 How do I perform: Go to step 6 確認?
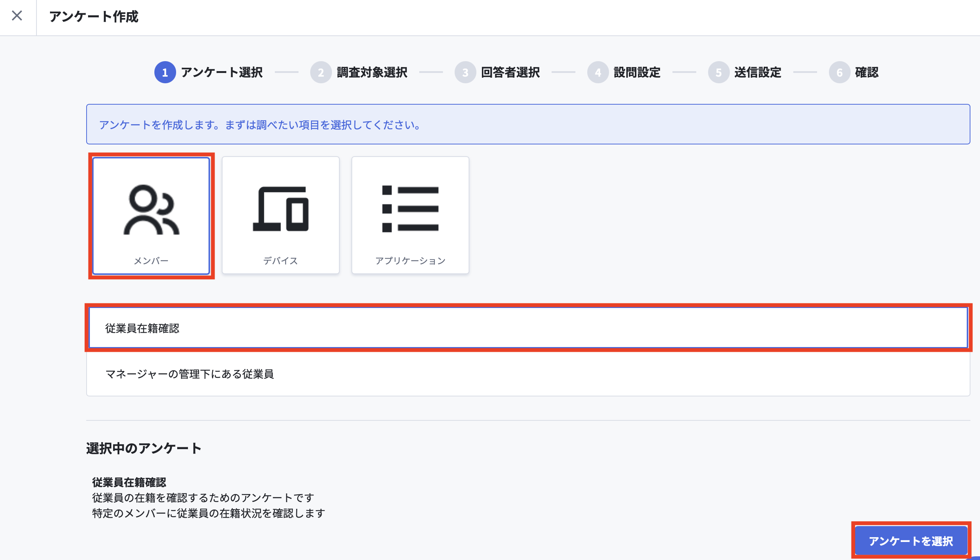click(854, 72)
